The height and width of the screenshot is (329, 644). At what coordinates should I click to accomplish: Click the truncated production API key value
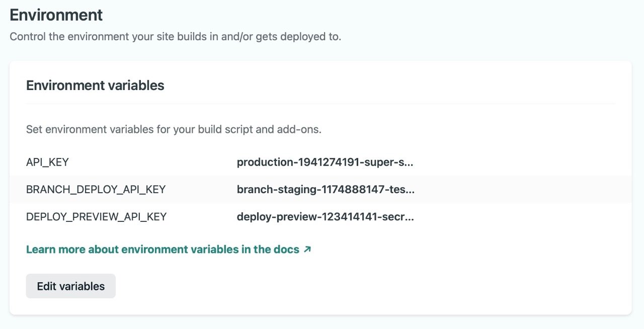click(326, 162)
